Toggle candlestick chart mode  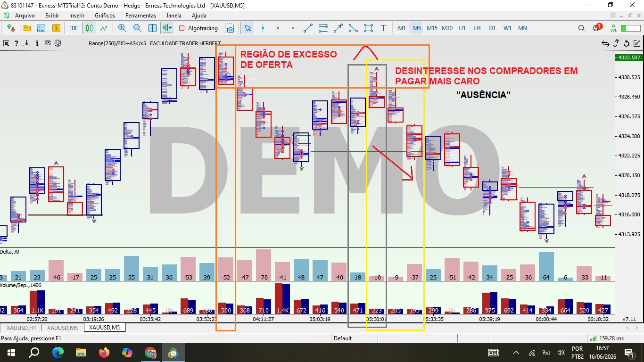point(89,28)
